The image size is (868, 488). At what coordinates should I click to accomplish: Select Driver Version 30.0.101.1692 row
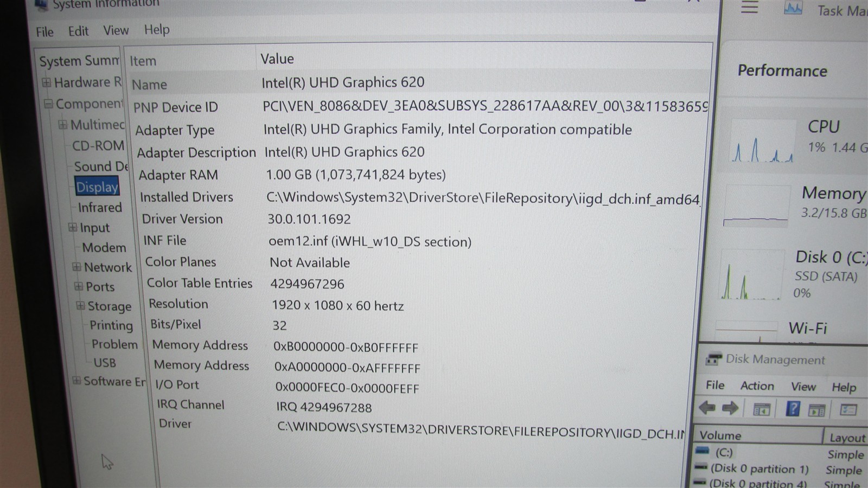(420, 219)
